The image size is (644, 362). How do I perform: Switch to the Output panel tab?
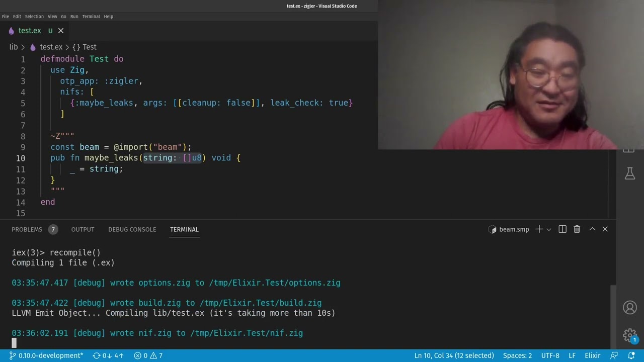coord(83,229)
